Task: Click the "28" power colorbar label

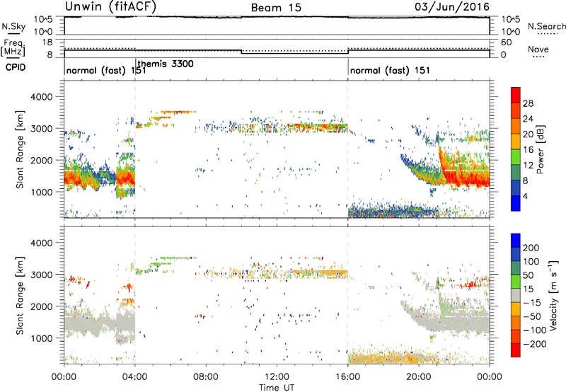Action: tap(528, 103)
